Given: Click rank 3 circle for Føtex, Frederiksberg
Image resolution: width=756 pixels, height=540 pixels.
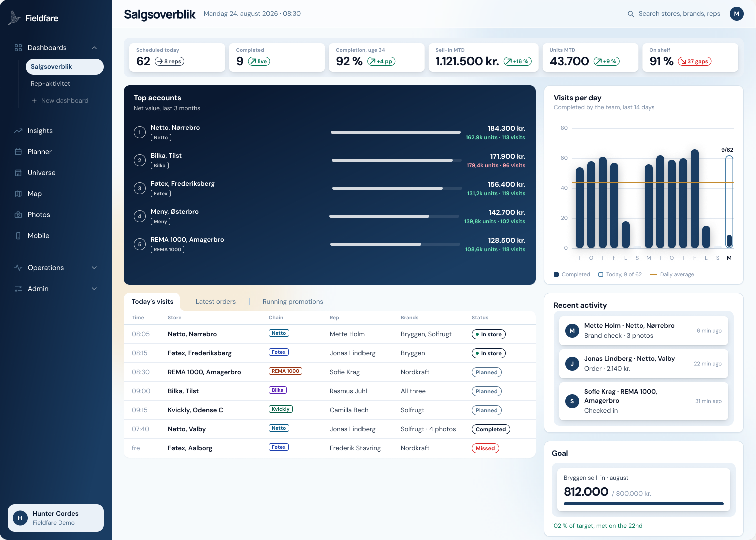Looking at the screenshot, I should 140,188.
